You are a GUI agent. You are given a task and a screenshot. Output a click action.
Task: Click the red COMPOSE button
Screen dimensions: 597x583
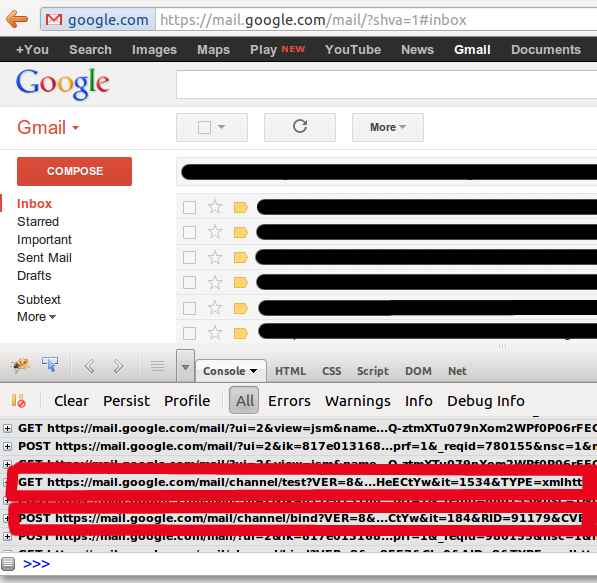[x=75, y=171]
